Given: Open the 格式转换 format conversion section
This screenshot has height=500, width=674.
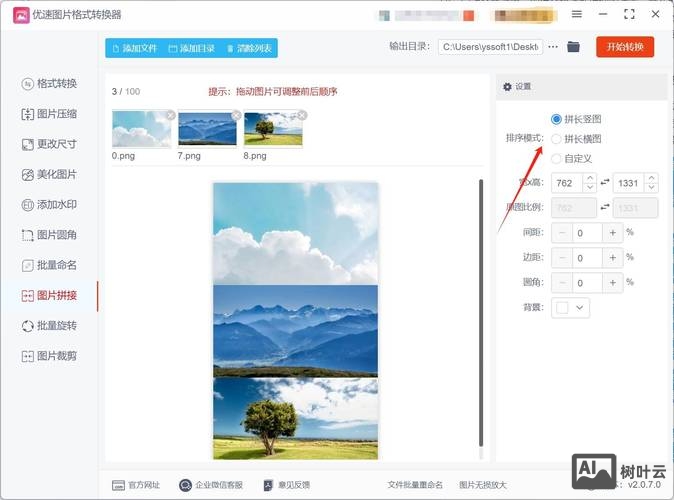Looking at the screenshot, I should [x=49, y=83].
